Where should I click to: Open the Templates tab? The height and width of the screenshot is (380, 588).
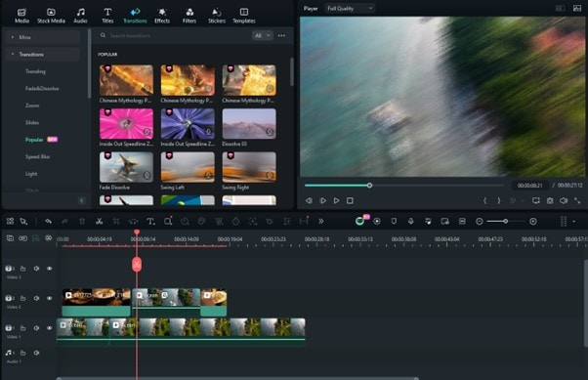pos(244,16)
